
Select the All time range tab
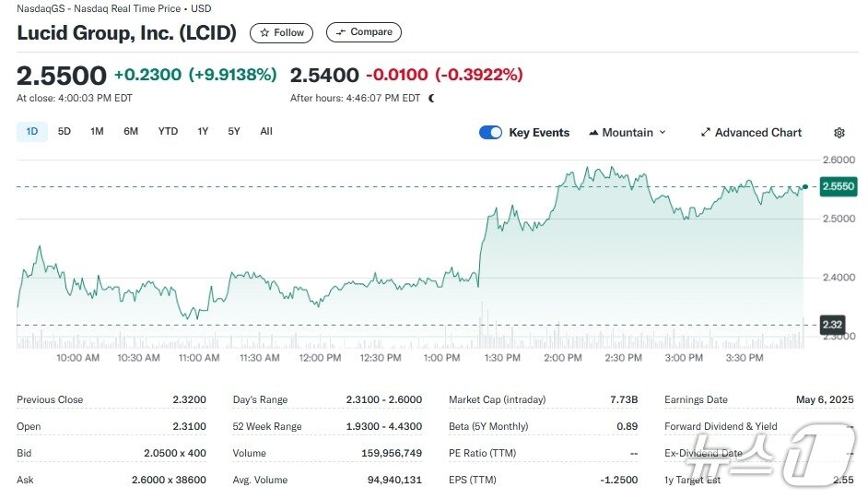coord(266,131)
